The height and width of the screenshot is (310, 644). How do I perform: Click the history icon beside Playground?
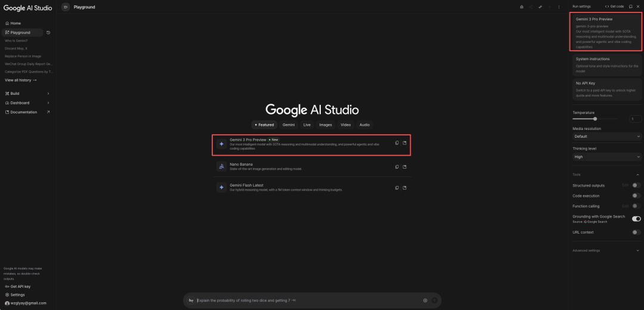[48, 33]
